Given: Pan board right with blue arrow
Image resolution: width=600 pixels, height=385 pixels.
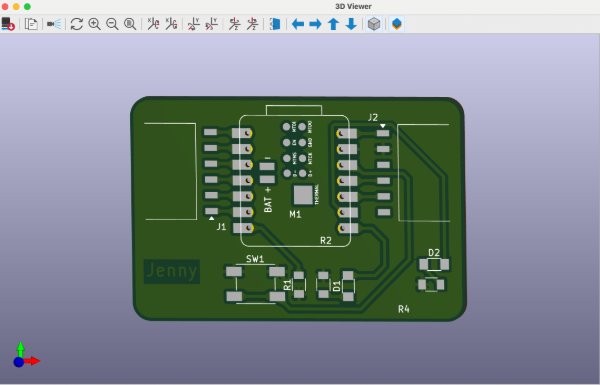Looking at the screenshot, I should point(315,24).
